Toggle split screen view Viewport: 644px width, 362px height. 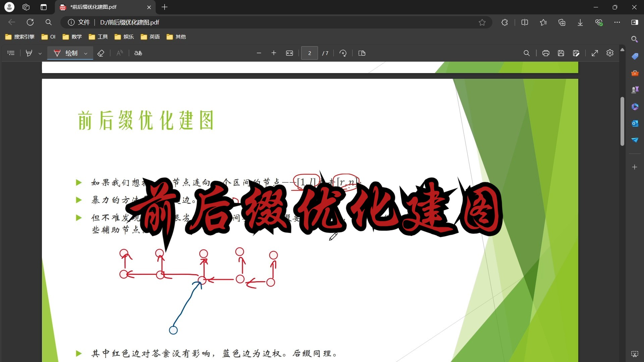525,22
